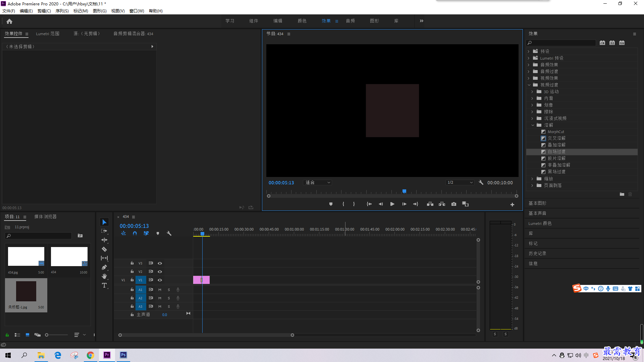Open Lumetri 颜色 panel
Screen dimensions: 644x362
(540, 223)
